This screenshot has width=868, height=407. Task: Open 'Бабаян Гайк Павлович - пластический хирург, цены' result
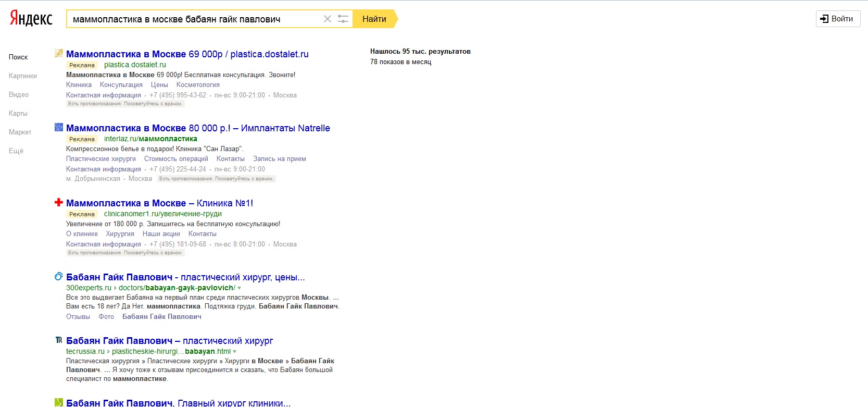pos(185,277)
